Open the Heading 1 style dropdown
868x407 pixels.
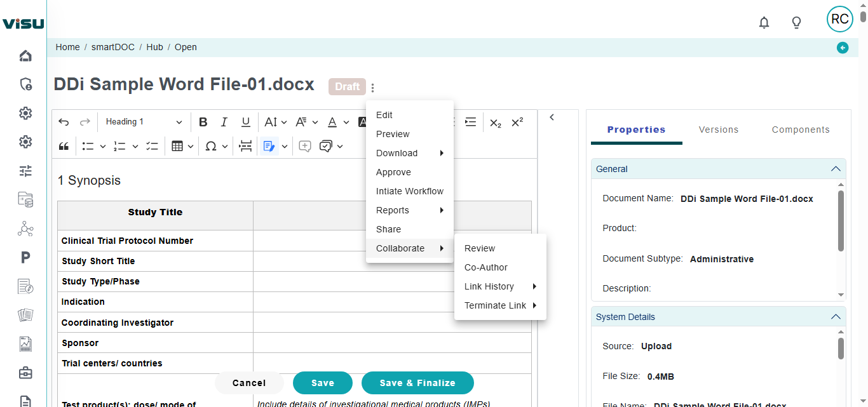(x=144, y=122)
